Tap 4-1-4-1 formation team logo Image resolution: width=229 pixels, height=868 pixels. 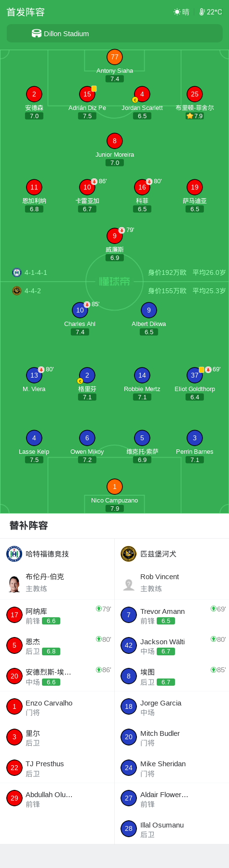pyautogui.click(x=17, y=272)
